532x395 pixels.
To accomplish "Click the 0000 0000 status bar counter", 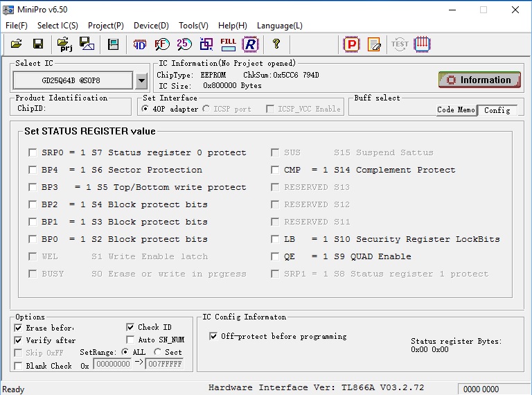I will tap(481, 389).
